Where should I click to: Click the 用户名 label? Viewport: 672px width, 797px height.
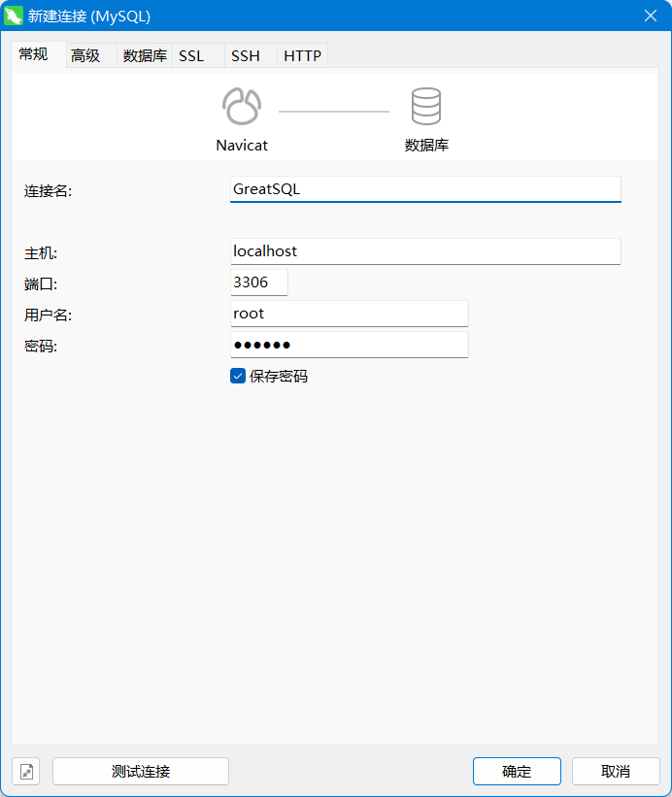click(x=48, y=315)
